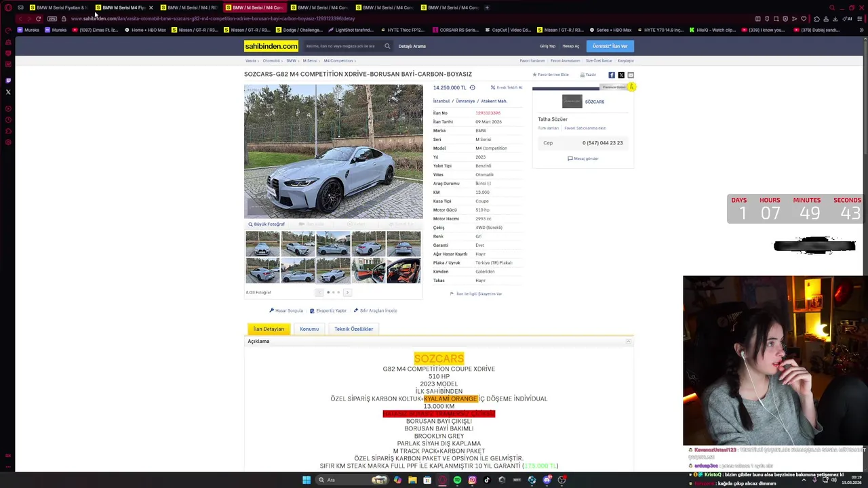
Task: Open Hesap Aç sign-up link
Action: pos(570,46)
